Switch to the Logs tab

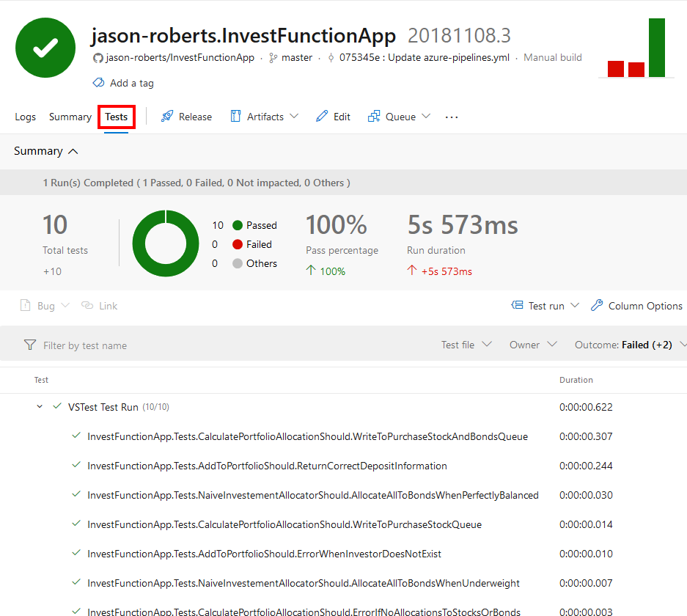tap(25, 116)
